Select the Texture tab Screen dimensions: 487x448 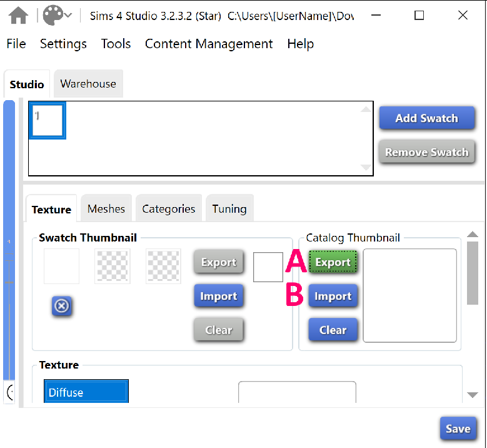(x=51, y=209)
